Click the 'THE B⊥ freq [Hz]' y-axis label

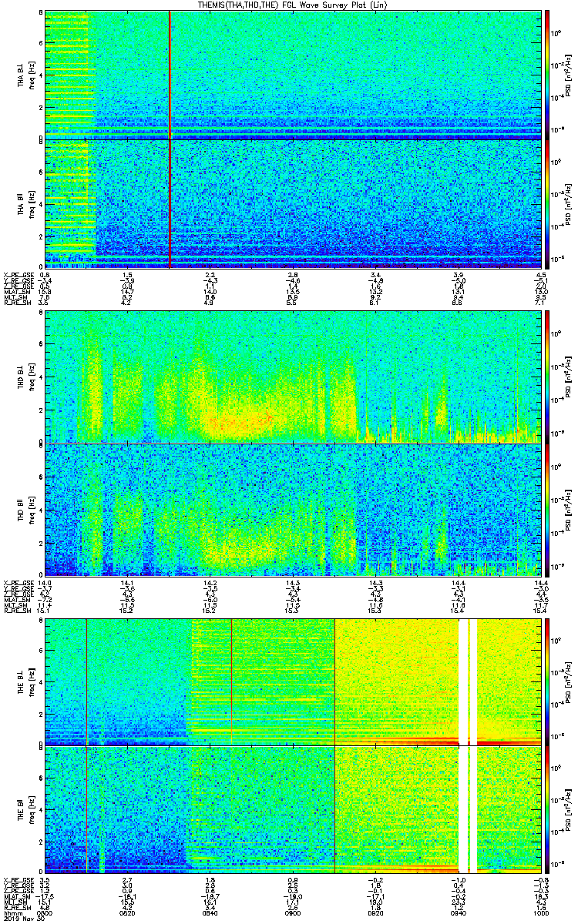(26, 681)
